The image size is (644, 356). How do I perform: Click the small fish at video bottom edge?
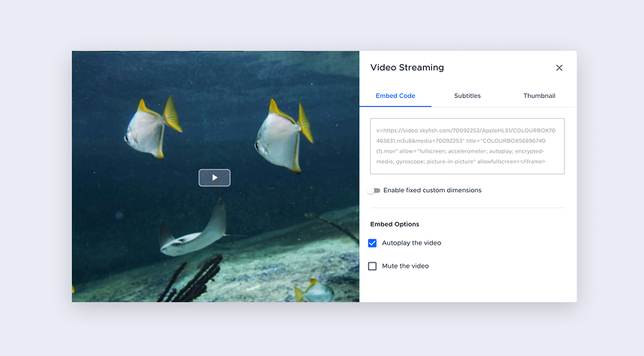pyautogui.click(x=315, y=290)
